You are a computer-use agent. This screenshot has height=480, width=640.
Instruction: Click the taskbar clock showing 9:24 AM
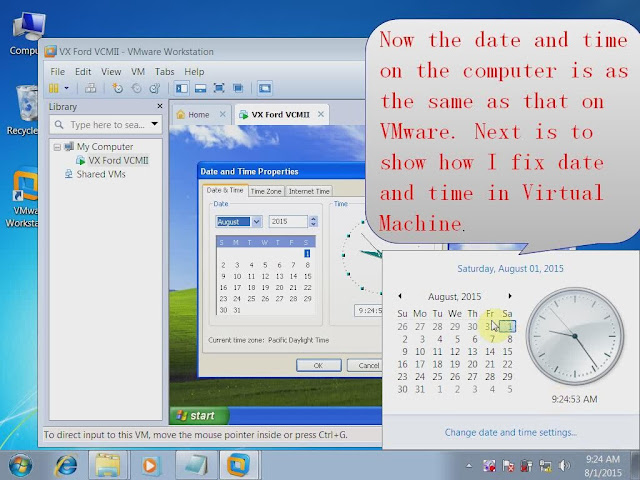603,466
